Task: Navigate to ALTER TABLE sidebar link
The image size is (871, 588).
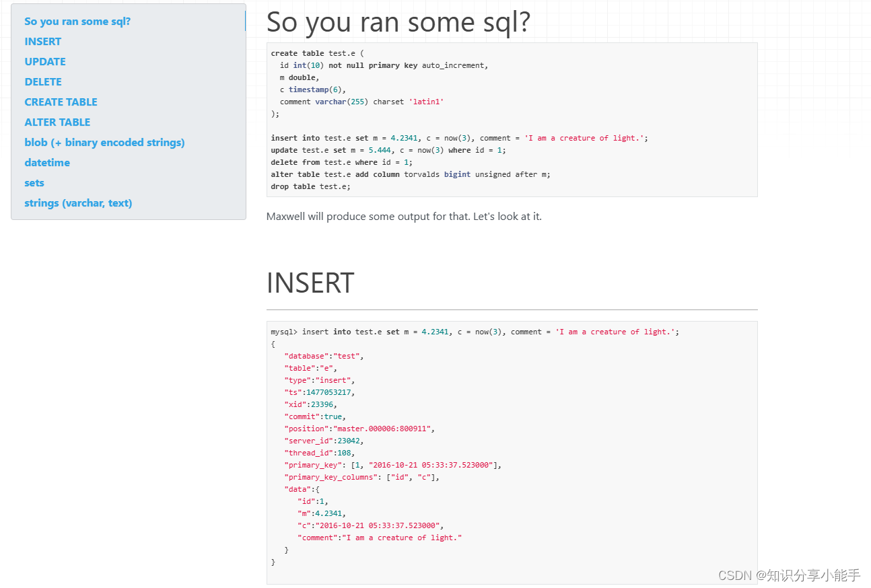Action: click(57, 122)
